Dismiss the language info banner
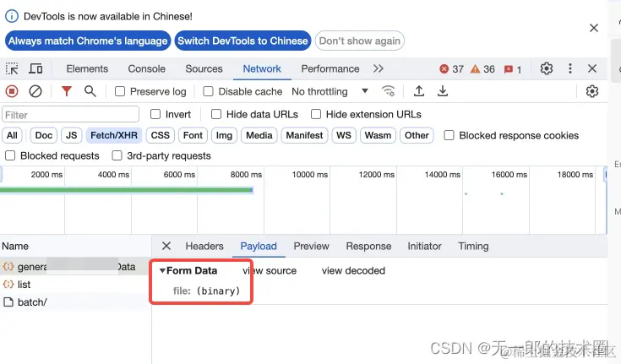 point(594,28)
